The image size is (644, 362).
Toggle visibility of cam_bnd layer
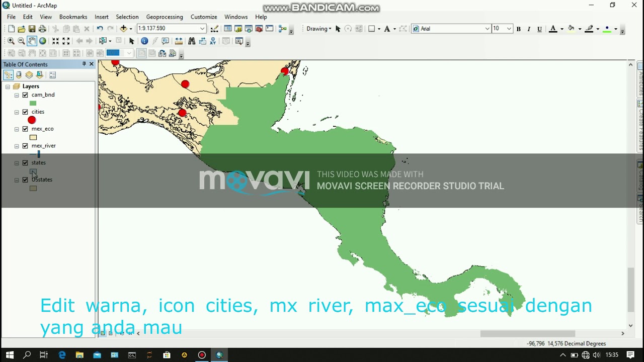tap(25, 95)
